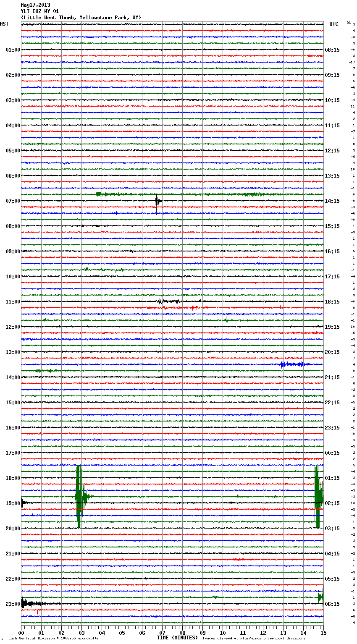Select the '05:00' MST row label

13,151
